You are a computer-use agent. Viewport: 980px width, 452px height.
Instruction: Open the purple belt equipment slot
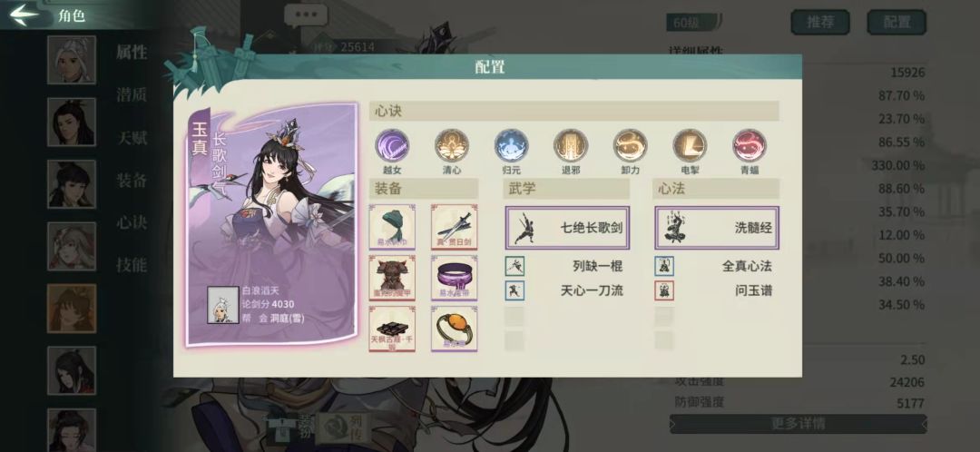(x=455, y=278)
